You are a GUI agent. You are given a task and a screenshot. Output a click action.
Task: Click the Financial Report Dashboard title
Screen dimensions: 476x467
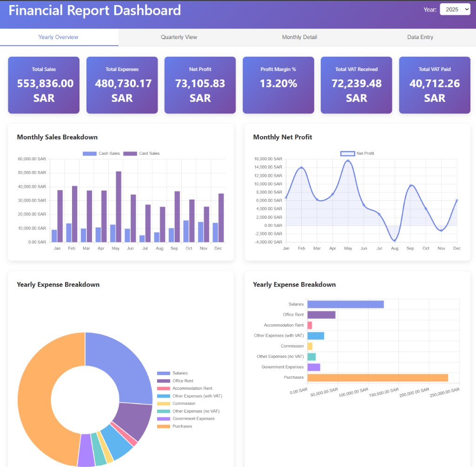[95, 10]
